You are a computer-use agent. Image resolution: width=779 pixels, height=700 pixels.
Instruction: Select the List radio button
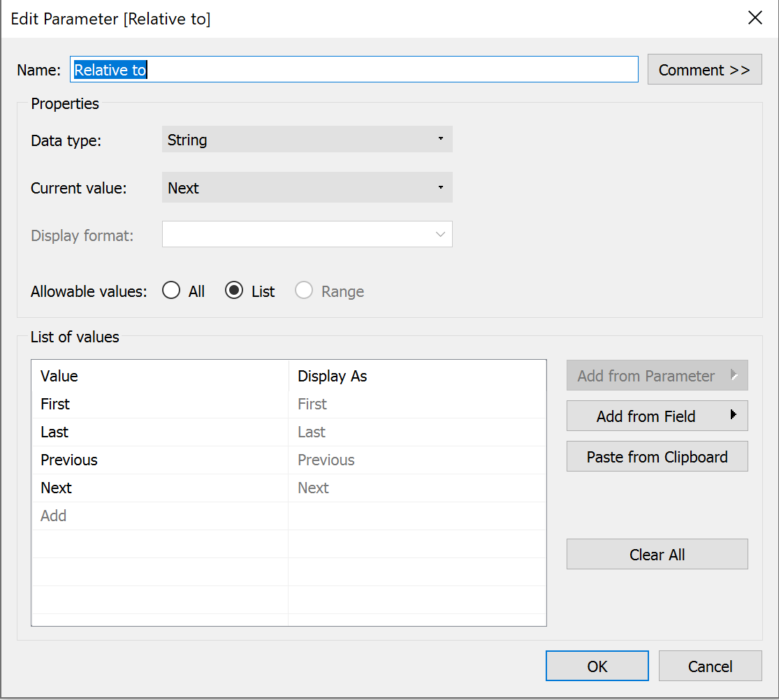pyautogui.click(x=234, y=291)
